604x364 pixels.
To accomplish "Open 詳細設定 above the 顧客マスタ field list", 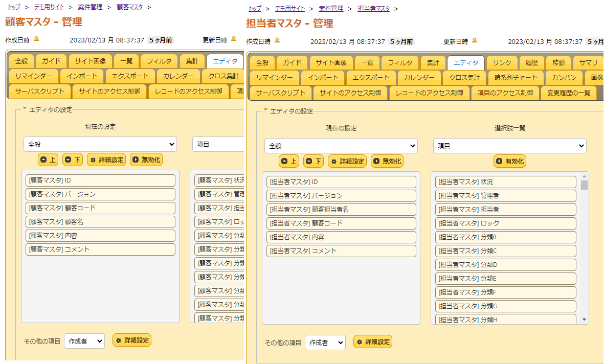I will click(x=106, y=160).
